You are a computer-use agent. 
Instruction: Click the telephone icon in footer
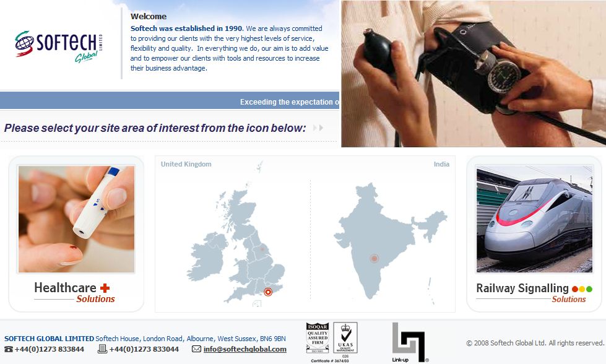coord(9,349)
